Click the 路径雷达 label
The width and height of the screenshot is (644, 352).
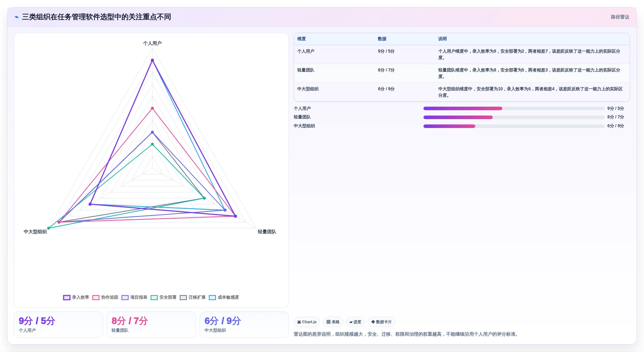coord(620,17)
